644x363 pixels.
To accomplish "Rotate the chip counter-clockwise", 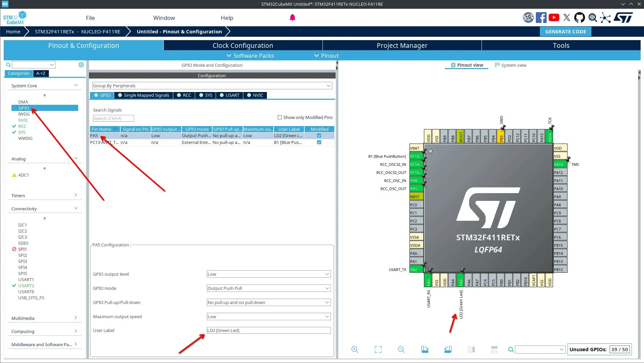I will click(x=448, y=350).
